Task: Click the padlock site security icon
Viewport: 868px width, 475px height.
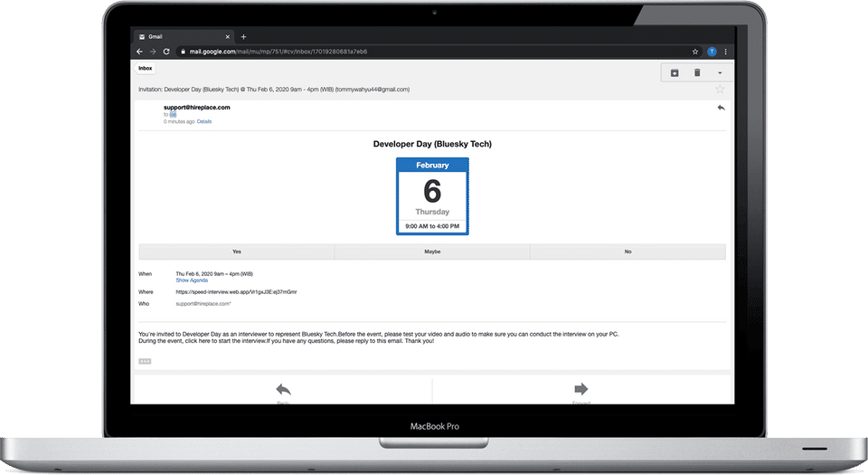Action: [x=183, y=52]
